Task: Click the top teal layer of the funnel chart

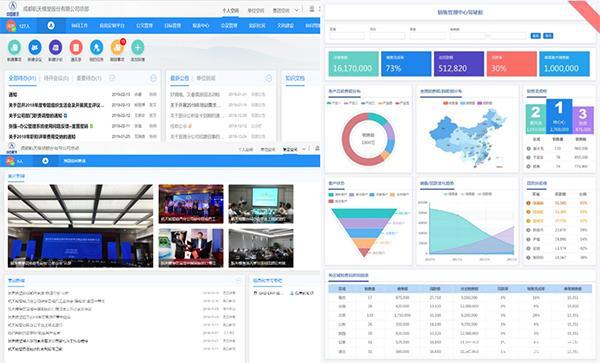Action: click(x=364, y=213)
